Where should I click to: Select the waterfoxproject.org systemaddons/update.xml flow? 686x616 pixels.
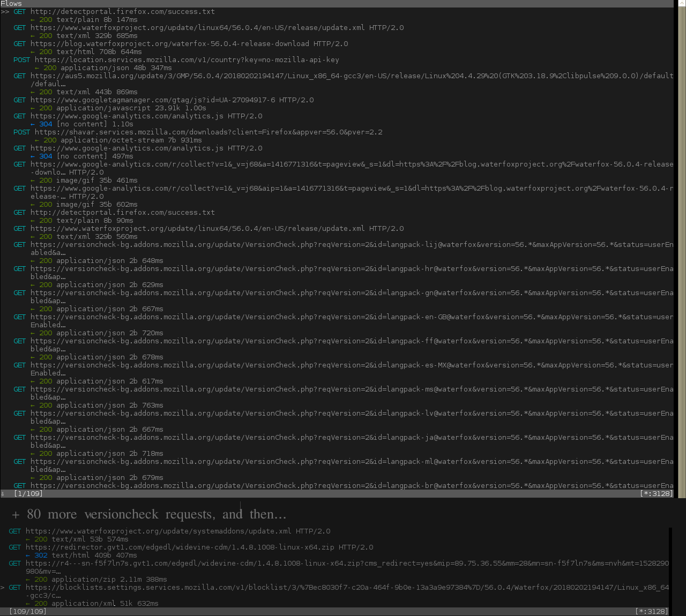169,531
